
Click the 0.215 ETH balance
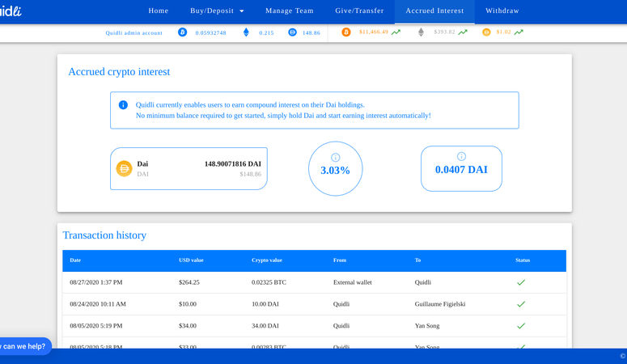pyautogui.click(x=266, y=33)
